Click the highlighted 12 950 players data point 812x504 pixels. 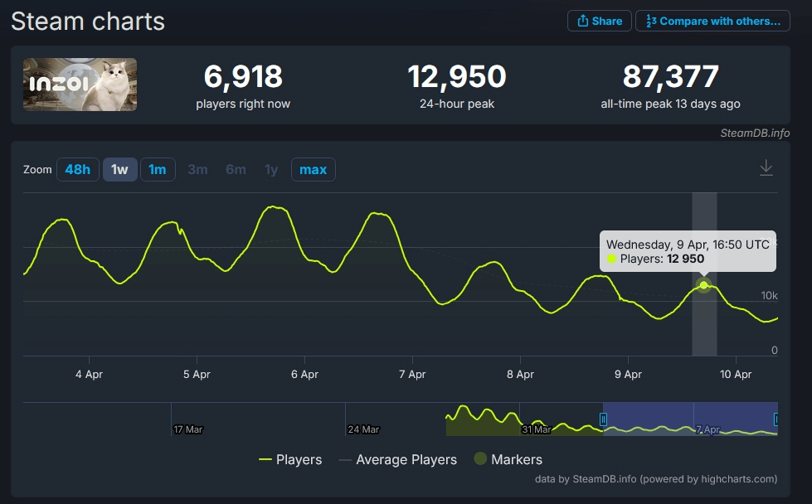704,285
